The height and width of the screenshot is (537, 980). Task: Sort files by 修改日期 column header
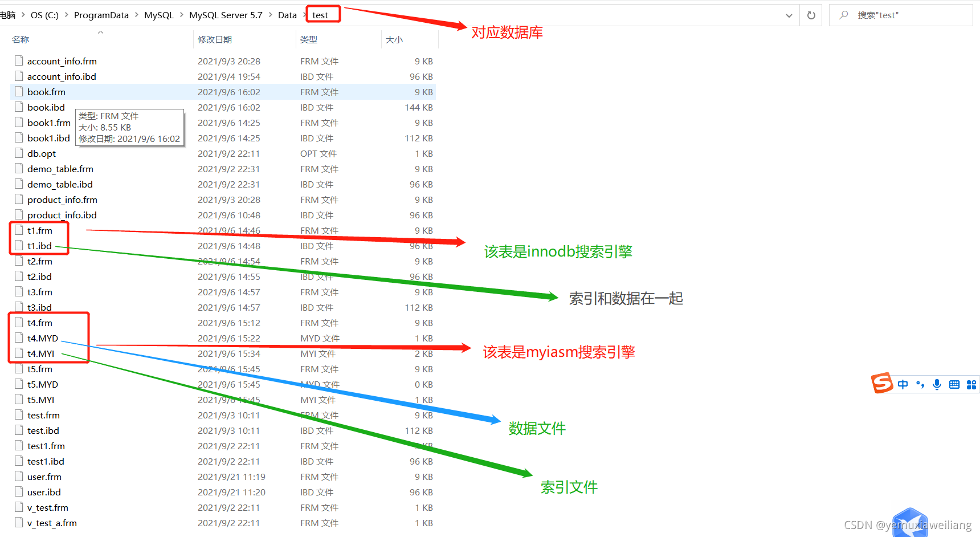pos(215,39)
